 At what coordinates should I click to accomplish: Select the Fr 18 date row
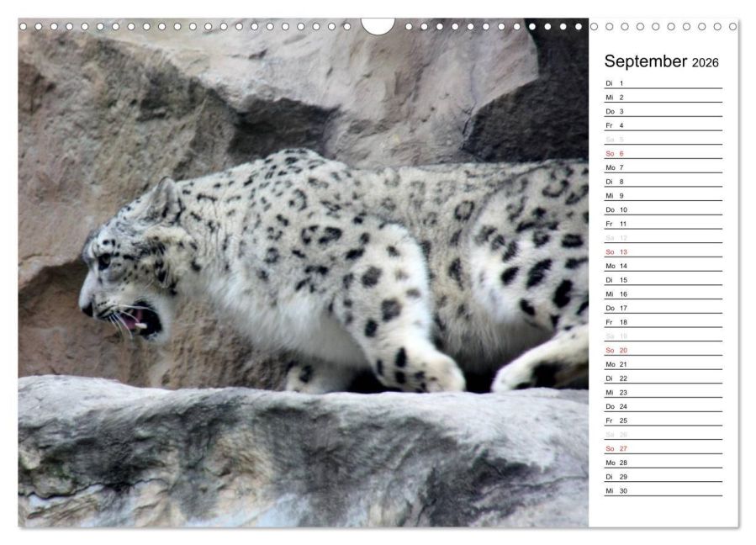click(663, 321)
